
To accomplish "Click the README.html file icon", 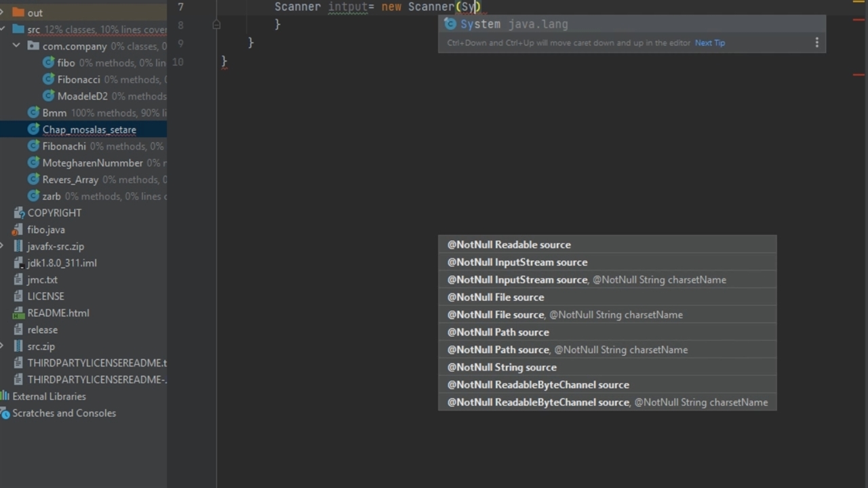I will point(18,313).
